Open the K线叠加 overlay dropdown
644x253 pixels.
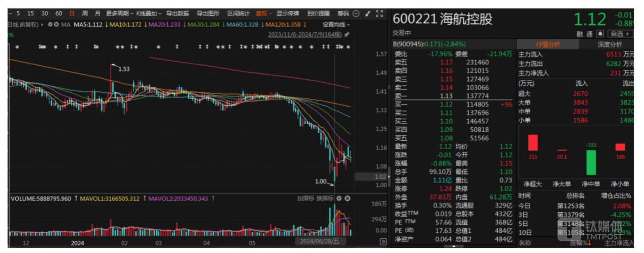(x=149, y=13)
